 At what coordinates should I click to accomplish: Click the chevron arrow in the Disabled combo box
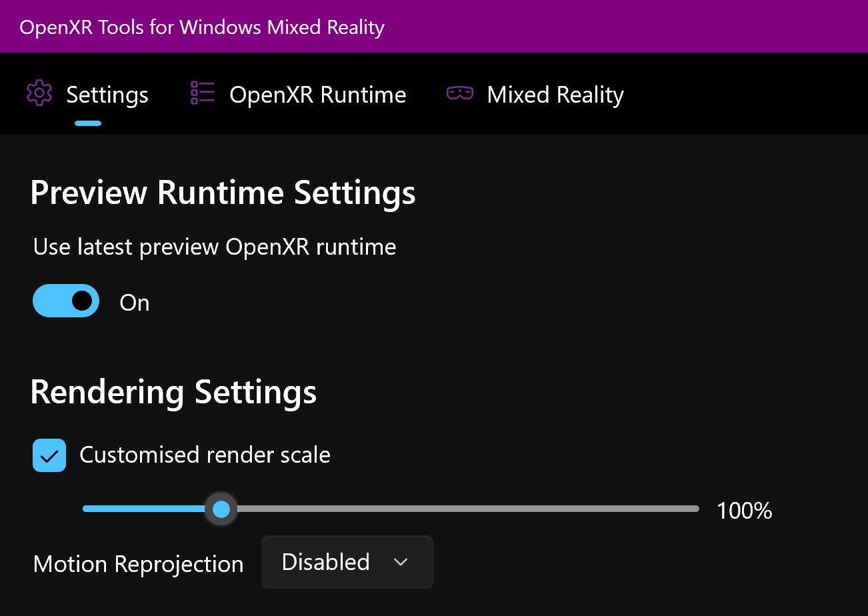click(401, 563)
